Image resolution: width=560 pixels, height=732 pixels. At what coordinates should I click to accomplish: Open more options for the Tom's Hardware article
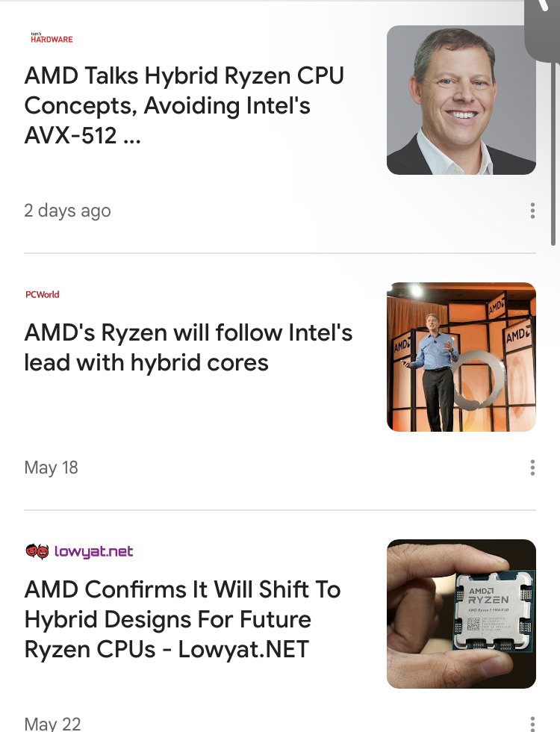click(x=532, y=211)
